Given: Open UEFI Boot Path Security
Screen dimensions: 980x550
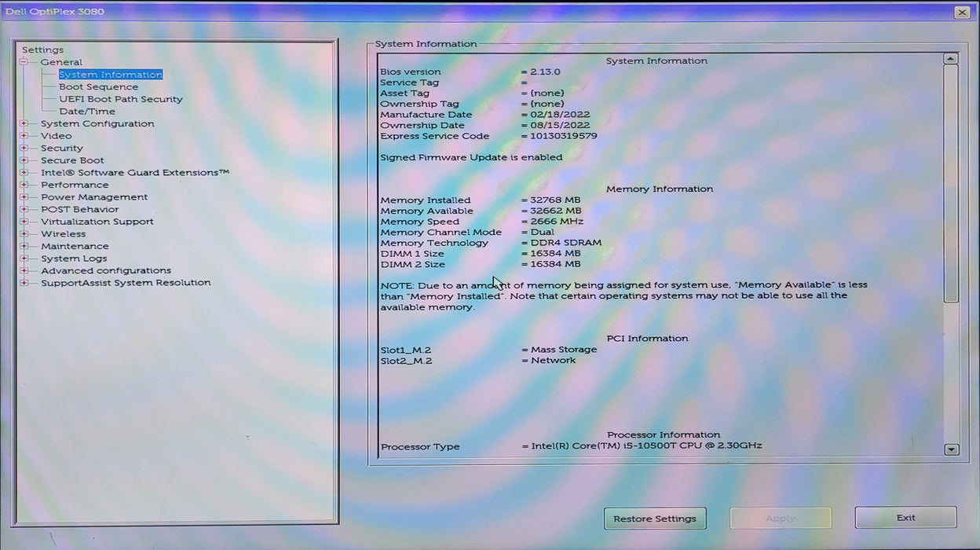Looking at the screenshot, I should [120, 99].
